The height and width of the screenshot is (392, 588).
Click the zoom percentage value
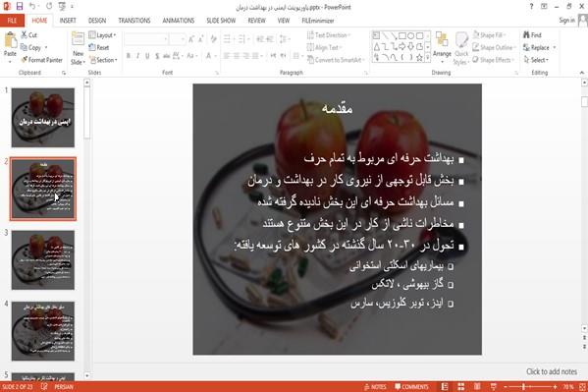(568, 387)
